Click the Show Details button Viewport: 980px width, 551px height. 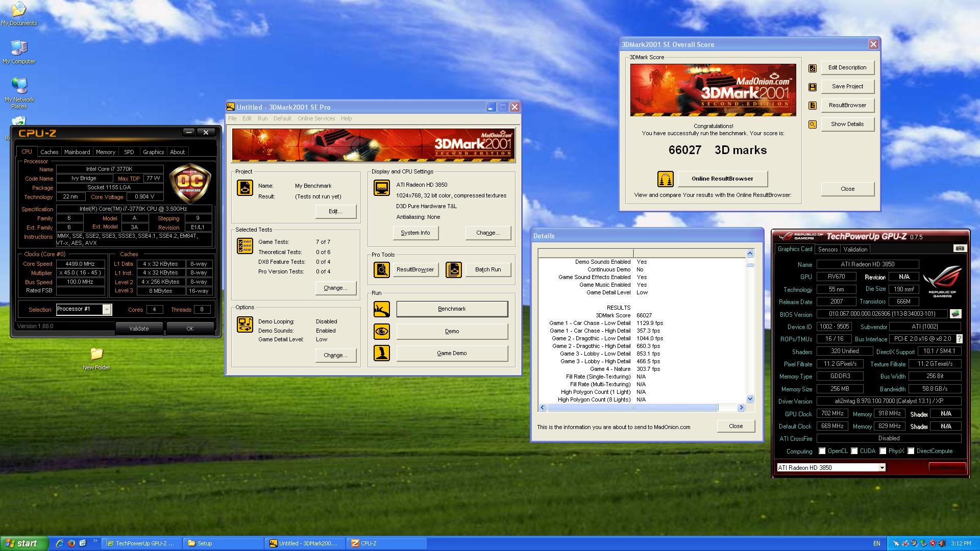pyautogui.click(x=847, y=124)
